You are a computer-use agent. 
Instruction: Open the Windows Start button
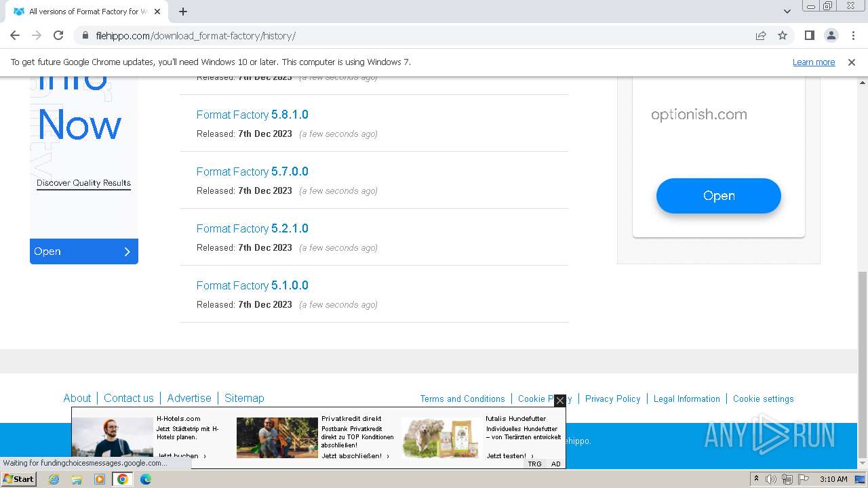pos(19,479)
